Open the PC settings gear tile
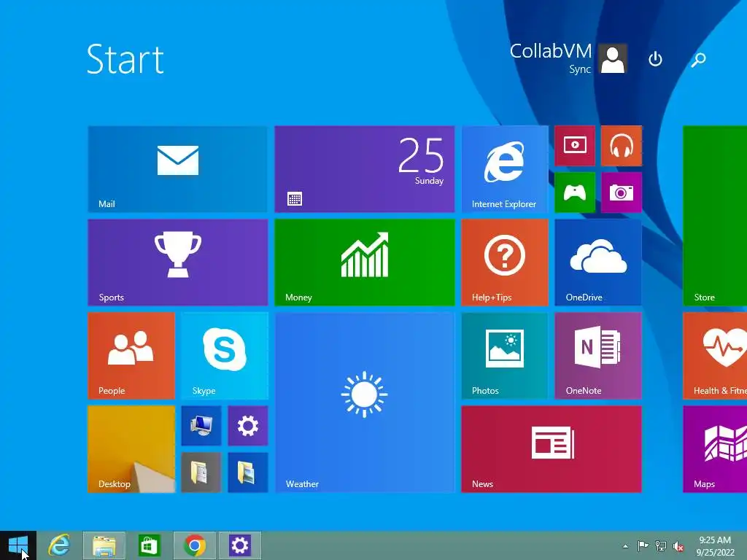 248,426
